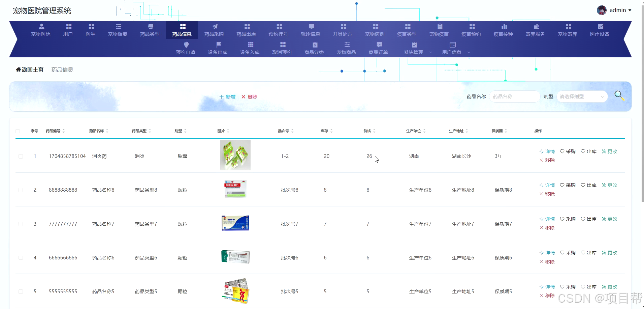
Task: Open the 药品名称7 product image
Action: click(235, 223)
